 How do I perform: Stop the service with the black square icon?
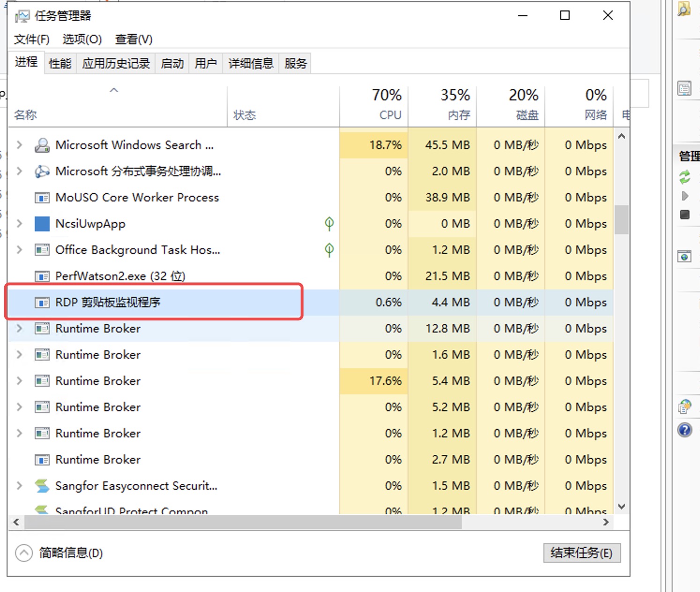[x=685, y=215]
